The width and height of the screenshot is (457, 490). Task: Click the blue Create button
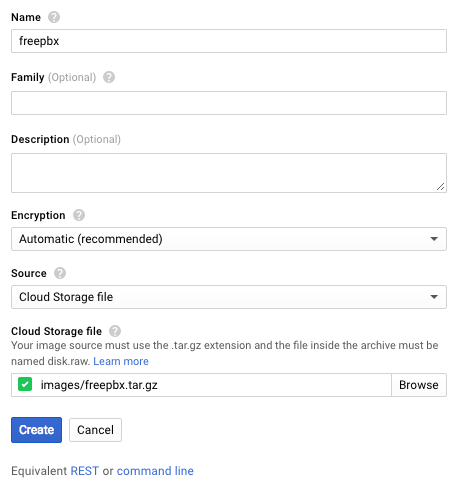click(x=36, y=430)
